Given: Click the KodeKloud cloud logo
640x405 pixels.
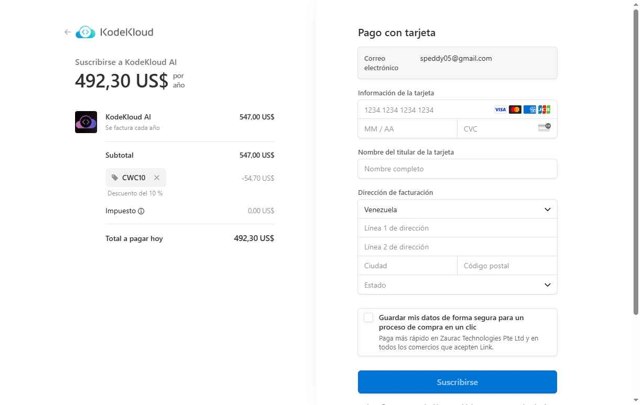Looking at the screenshot, I should 86,32.
